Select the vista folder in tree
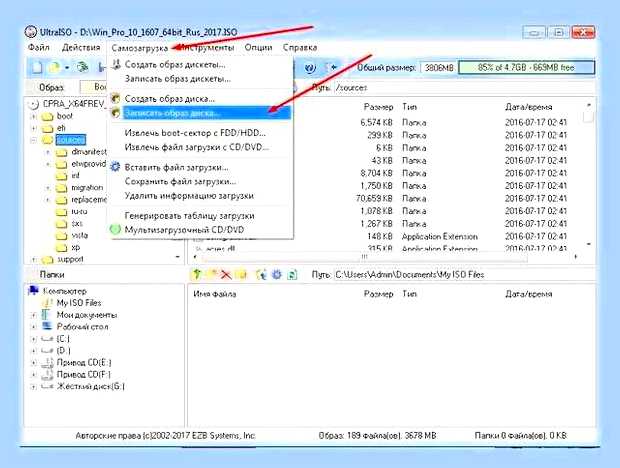This screenshot has height=468, width=620. 79,236
